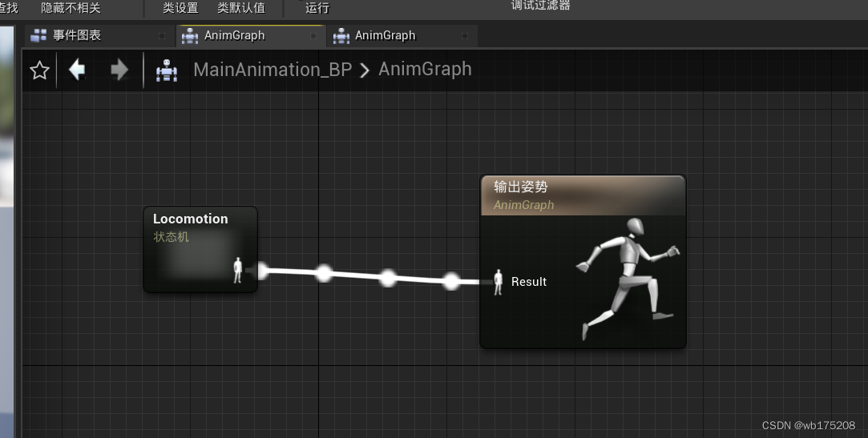The image size is (868, 438).
Task: Open 类设置 in the toolbar
Action: [180, 8]
